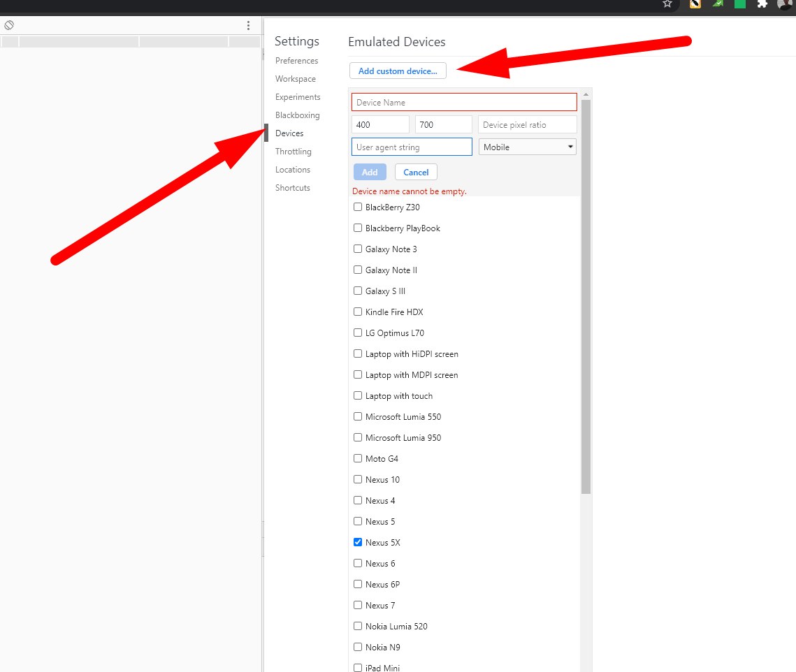Enable the Nexus 5 checkbox
796x672 pixels.
click(358, 521)
